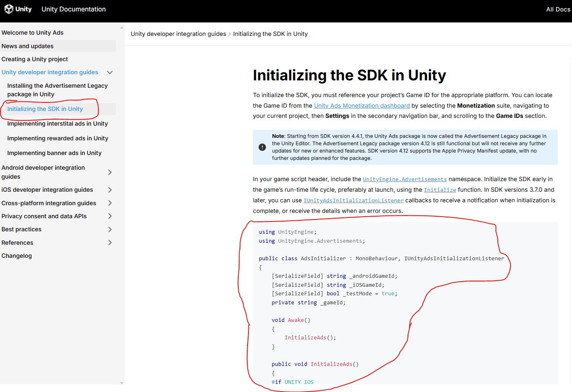Click the note exclamation info icon
572x392 pixels.
tap(262, 147)
